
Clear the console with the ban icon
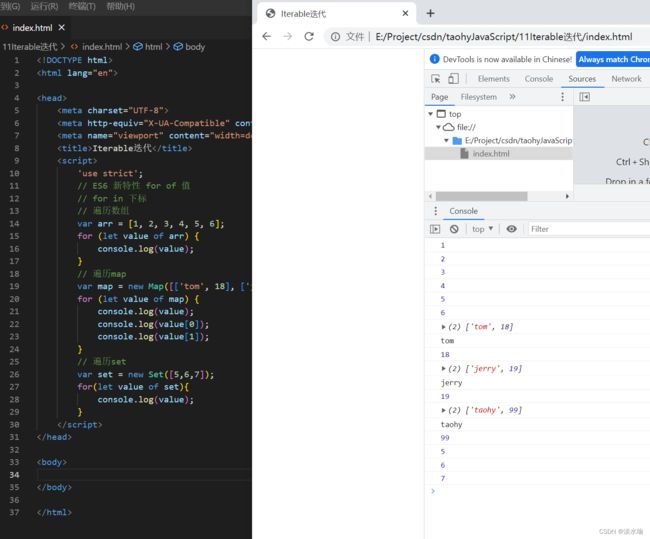[454, 229]
